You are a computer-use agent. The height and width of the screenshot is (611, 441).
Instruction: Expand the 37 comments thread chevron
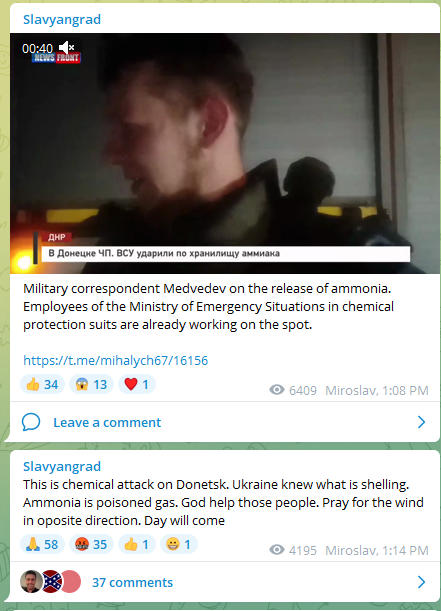[x=422, y=582]
